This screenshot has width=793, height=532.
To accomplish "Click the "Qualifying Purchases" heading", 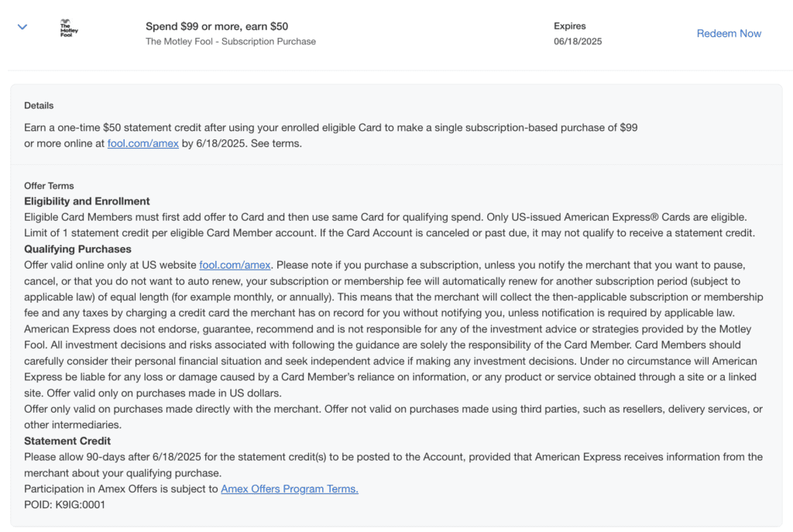I will pyautogui.click(x=77, y=249).
